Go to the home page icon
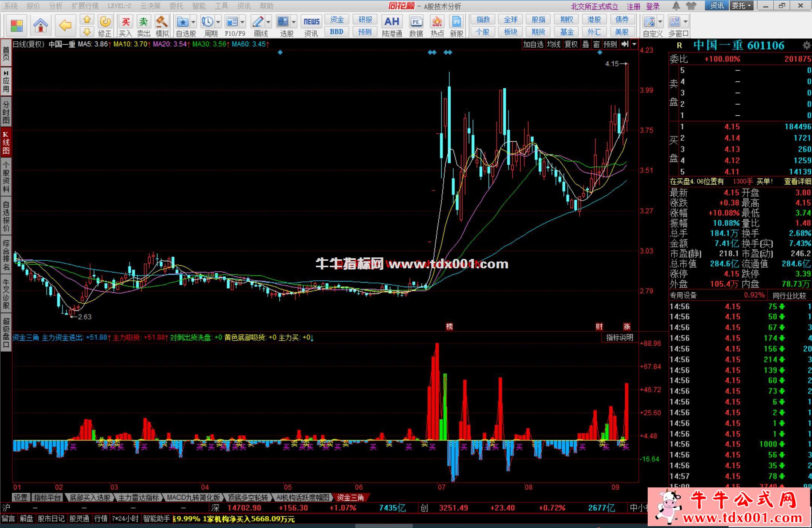This screenshot has width=812, height=528. point(41,26)
